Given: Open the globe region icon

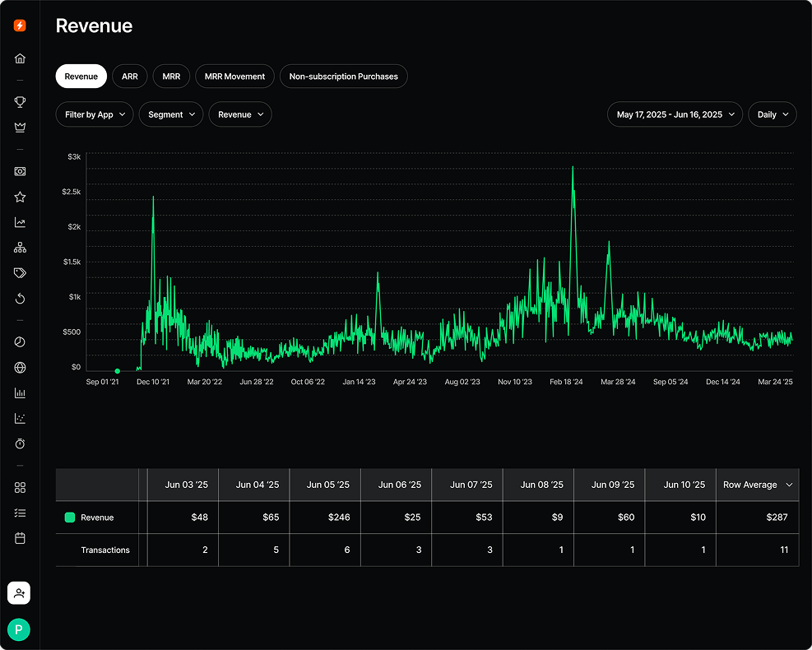Looking at the screenshot, I should [x=19, y=367].
